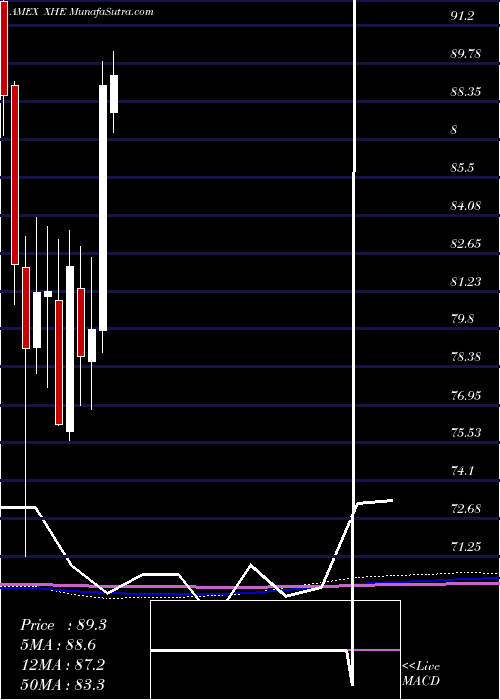Viewport: 500px width, 700px height.
Task: Click the Live MACD label
Action: 421,674
